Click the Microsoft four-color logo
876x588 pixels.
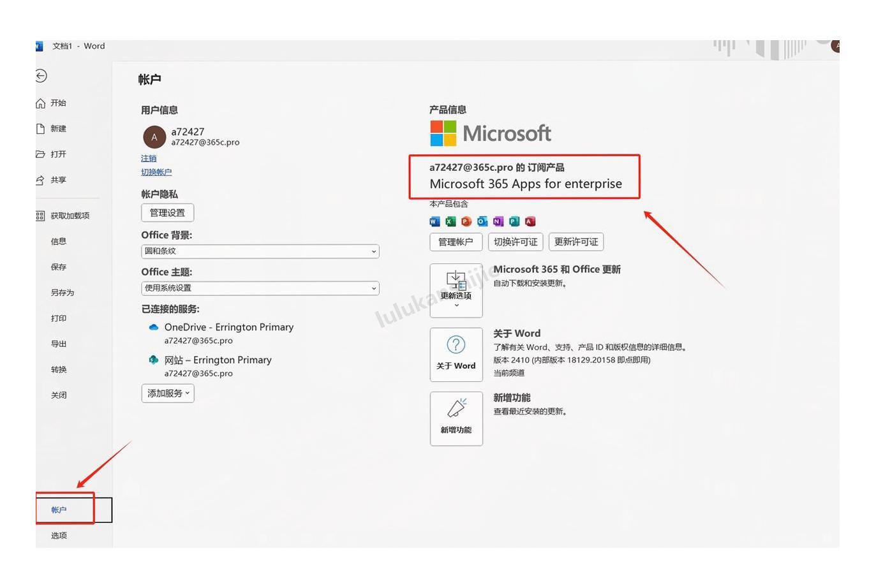click(443, 133)
